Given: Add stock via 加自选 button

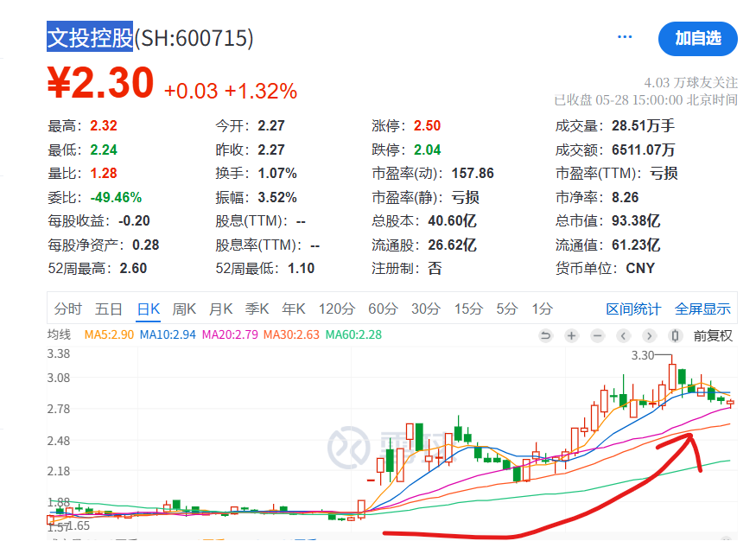Looking at the screenshot, I should [x=697, y=39].
